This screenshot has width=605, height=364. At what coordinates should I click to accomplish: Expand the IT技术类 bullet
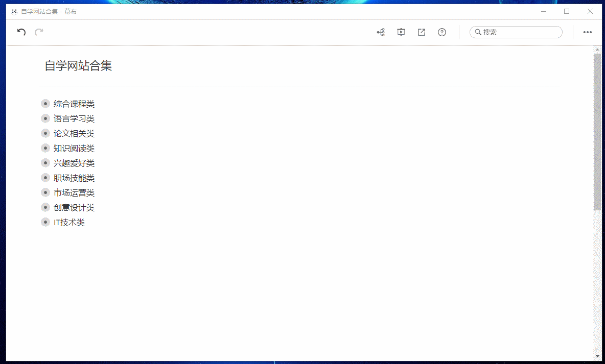coord(45,222)
